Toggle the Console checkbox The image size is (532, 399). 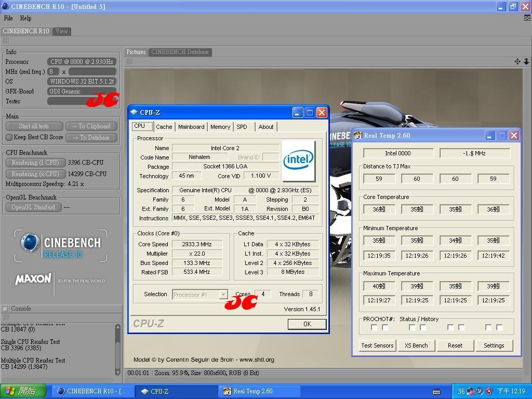point(5,309)
